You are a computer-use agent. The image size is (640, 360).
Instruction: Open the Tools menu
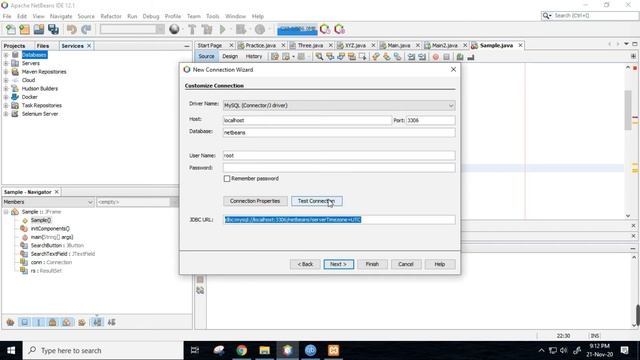pos(213,16)
